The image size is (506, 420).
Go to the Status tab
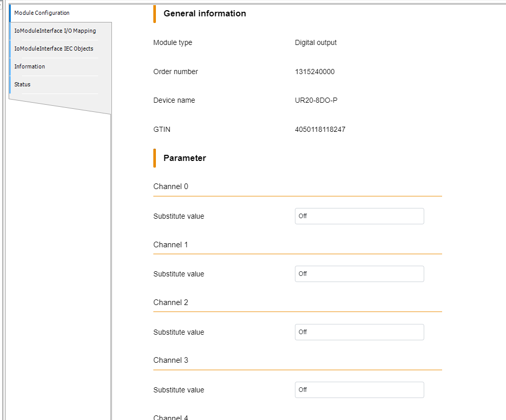22,84
